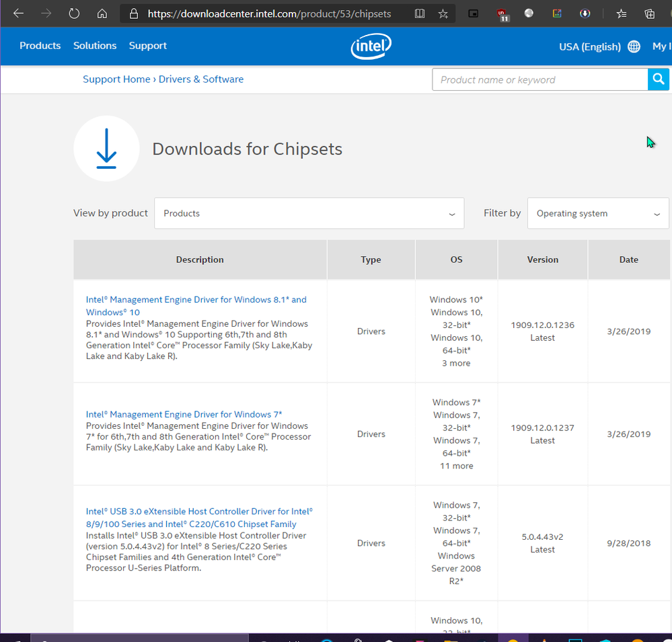672x642 pixels.
Task: Open the Collections toolbar icon
Action: (649, 13)
